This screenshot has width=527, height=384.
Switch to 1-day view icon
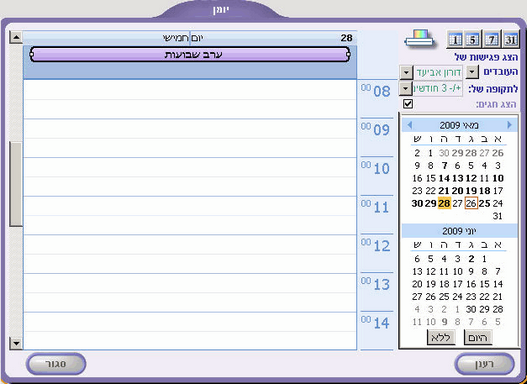(455, 39)
